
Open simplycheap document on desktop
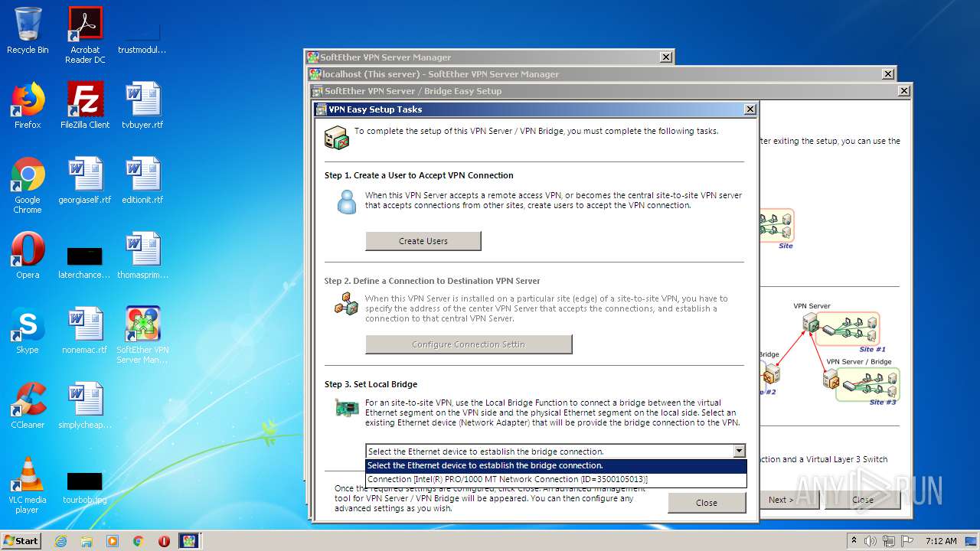pos(85,406)
